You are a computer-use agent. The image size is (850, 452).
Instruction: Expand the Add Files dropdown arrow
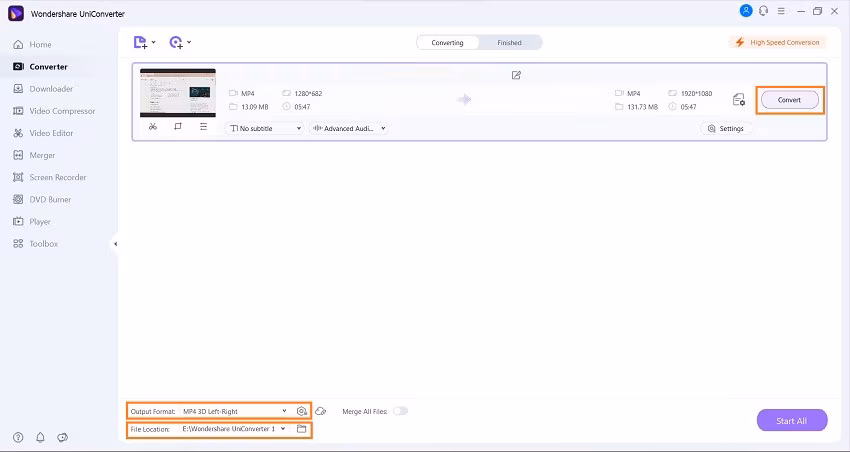point(153,42)
